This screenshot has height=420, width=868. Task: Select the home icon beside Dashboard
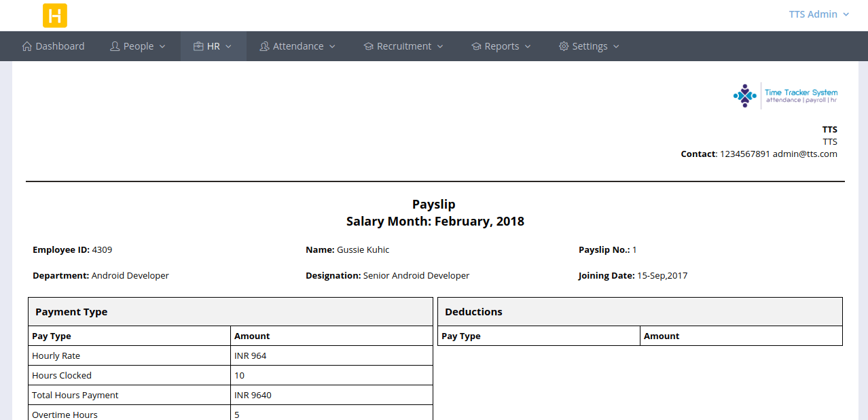[26, 46]
